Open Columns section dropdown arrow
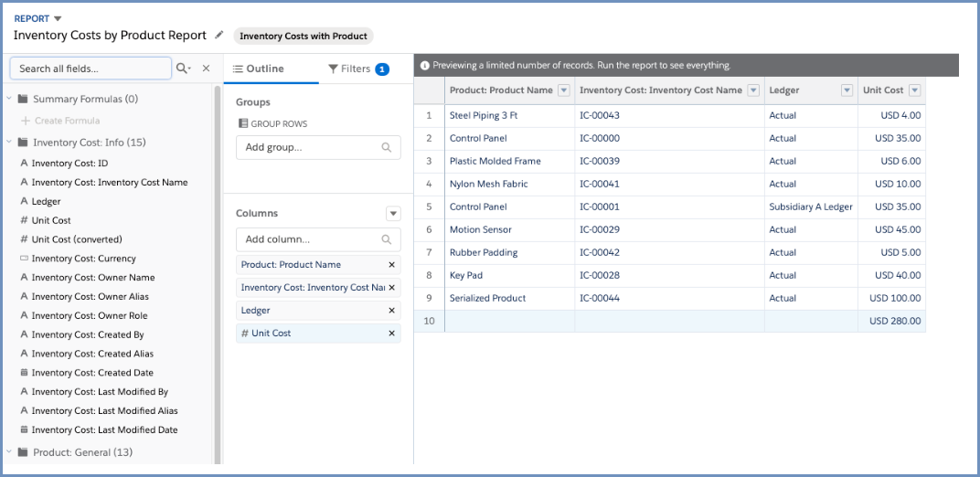 coord(393,214)
